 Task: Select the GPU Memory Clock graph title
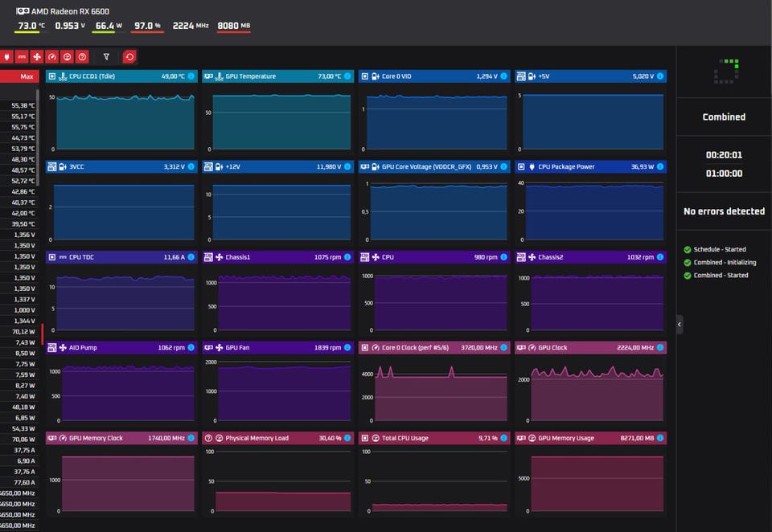[96, 438]
